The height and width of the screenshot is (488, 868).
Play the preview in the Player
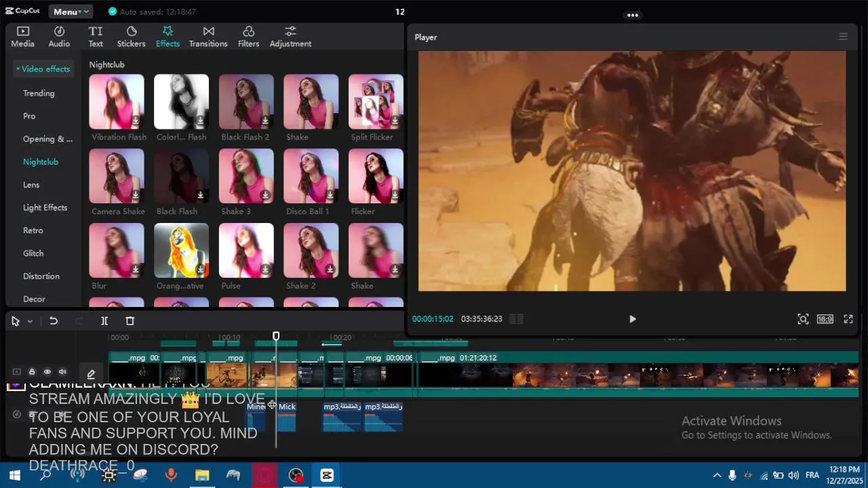coord(633,319)
